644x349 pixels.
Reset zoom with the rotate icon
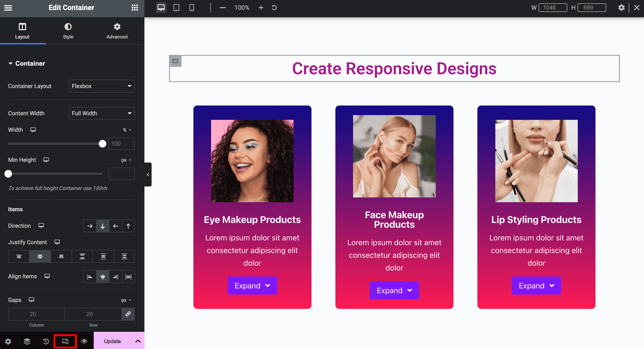(274, 8)
